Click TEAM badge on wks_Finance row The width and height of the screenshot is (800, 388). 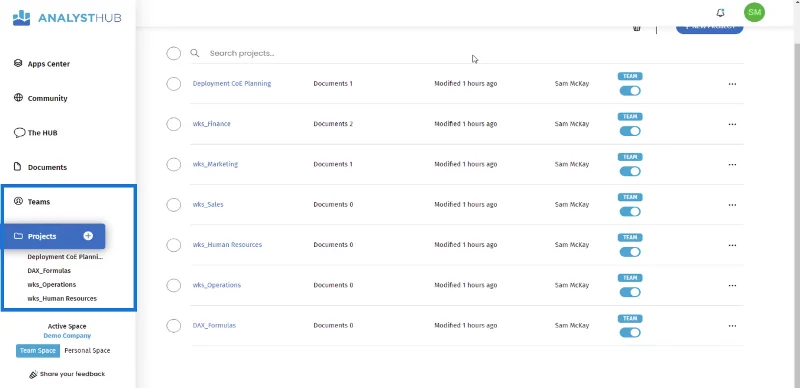coord(630,116)
